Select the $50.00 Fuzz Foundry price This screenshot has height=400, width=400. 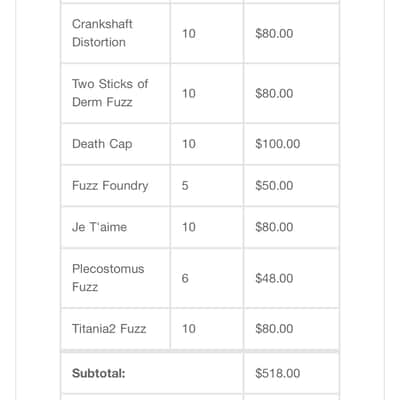(x=274, y=185)
